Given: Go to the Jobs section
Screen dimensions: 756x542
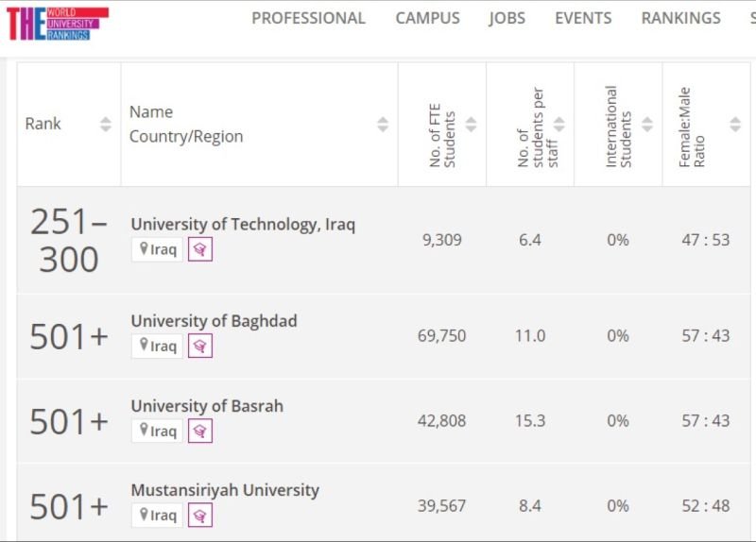Looking at the screenshot, I should tap(507, 18).
